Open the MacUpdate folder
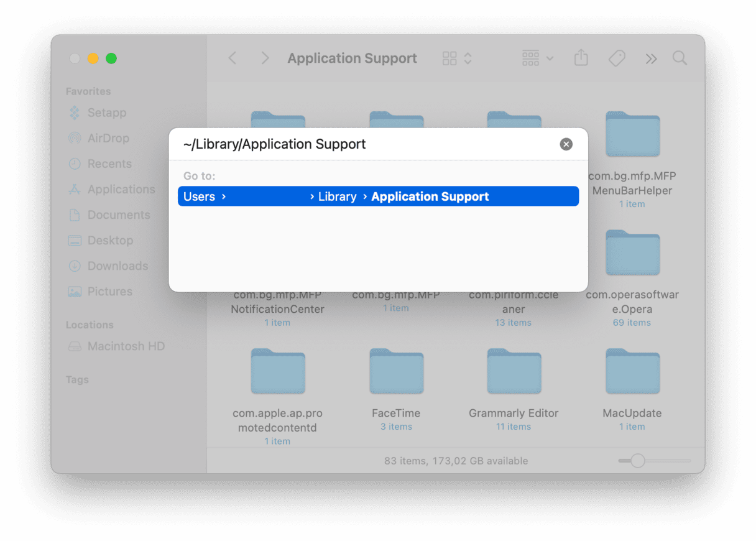Image resolution: width=756 pixels, height=541 pixels. 632,372
